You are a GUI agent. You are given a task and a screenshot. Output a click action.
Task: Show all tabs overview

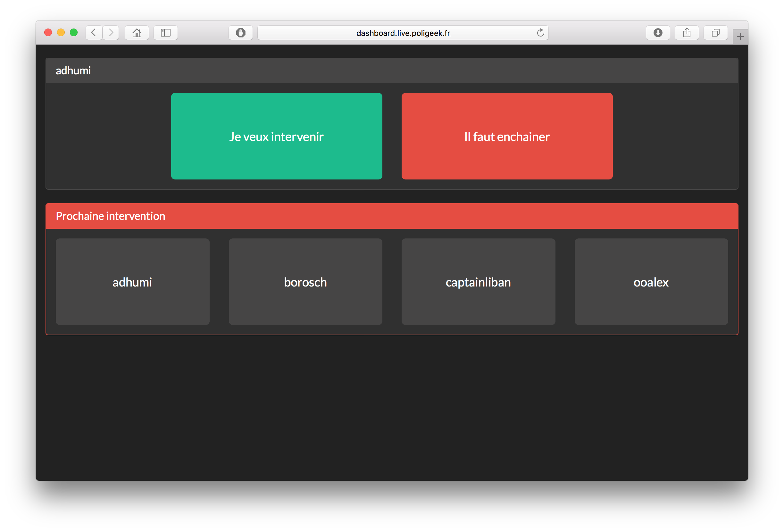pos(715,33)
